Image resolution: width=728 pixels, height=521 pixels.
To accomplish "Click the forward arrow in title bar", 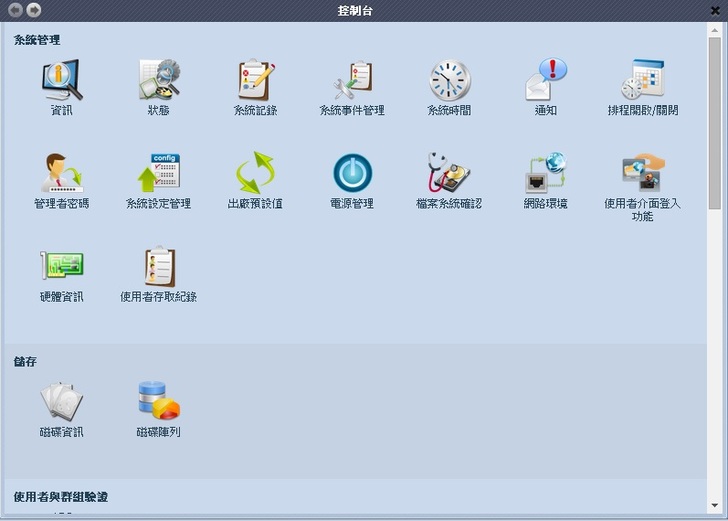I will [x=33, y=10].
